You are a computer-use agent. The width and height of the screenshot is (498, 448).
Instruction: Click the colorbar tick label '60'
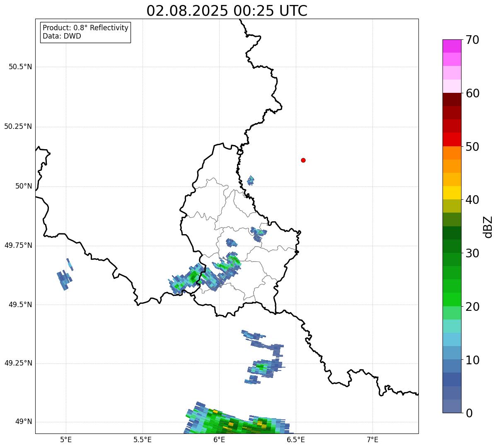[472, 93]
